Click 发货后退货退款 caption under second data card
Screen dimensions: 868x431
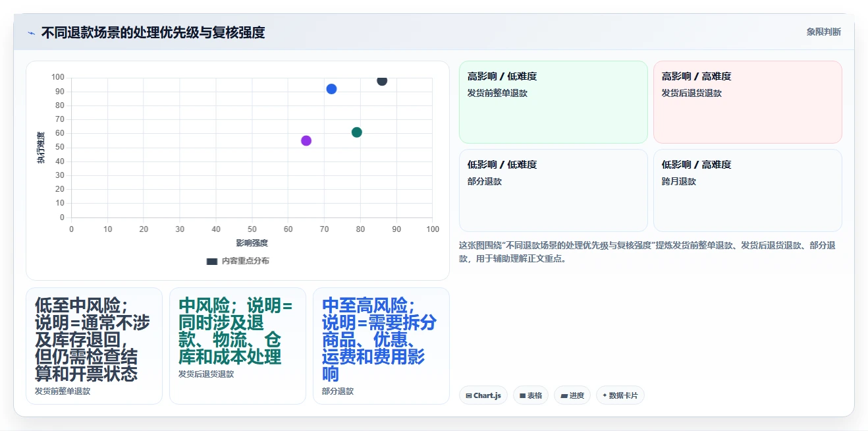(x=206, y=374)
